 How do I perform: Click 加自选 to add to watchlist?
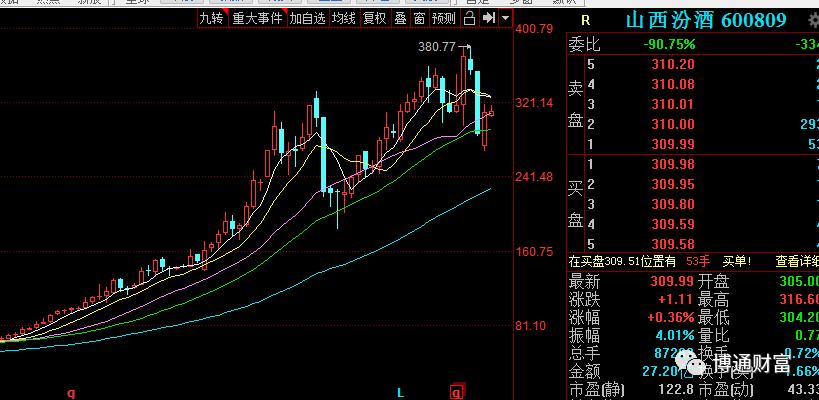[308, 18]
